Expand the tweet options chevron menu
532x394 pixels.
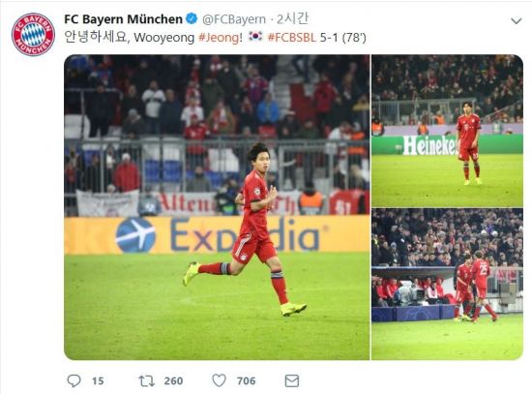tap(517, 20)
